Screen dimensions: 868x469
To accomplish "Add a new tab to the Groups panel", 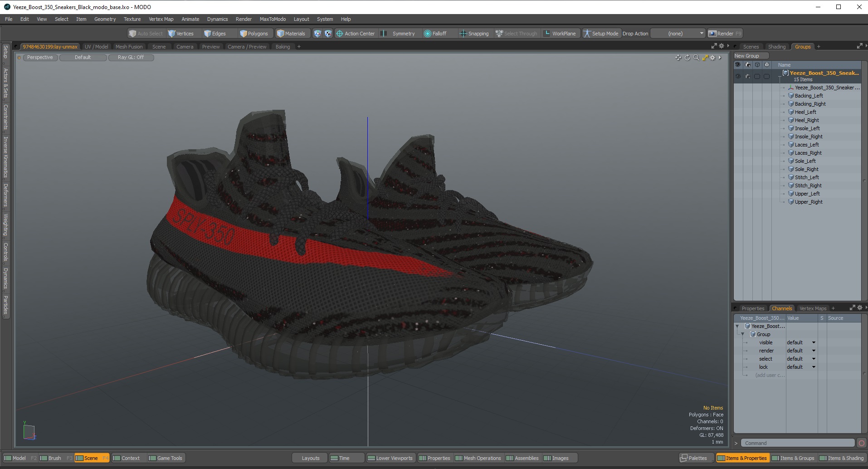I will 819,47.
